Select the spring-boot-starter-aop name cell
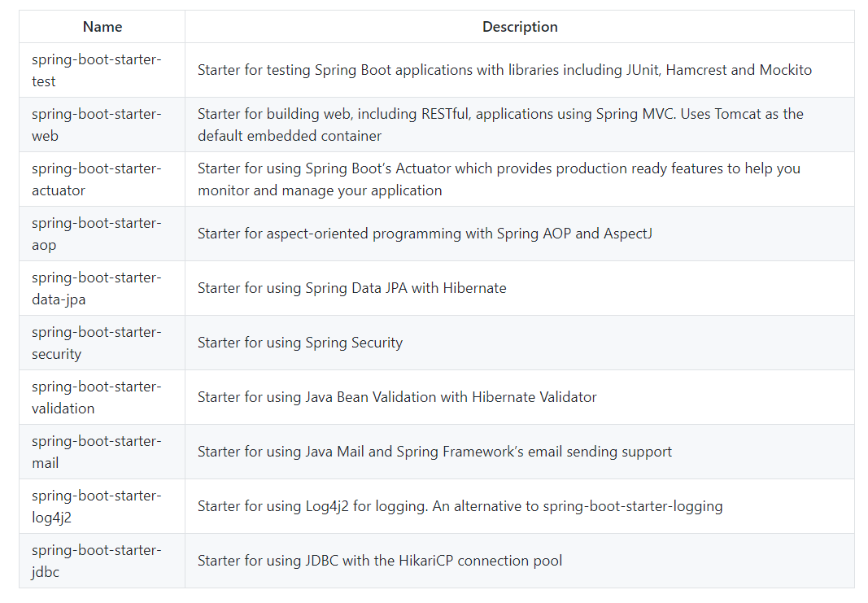The height and width of the screenshot is (603, 868). (x=103, y=234)
